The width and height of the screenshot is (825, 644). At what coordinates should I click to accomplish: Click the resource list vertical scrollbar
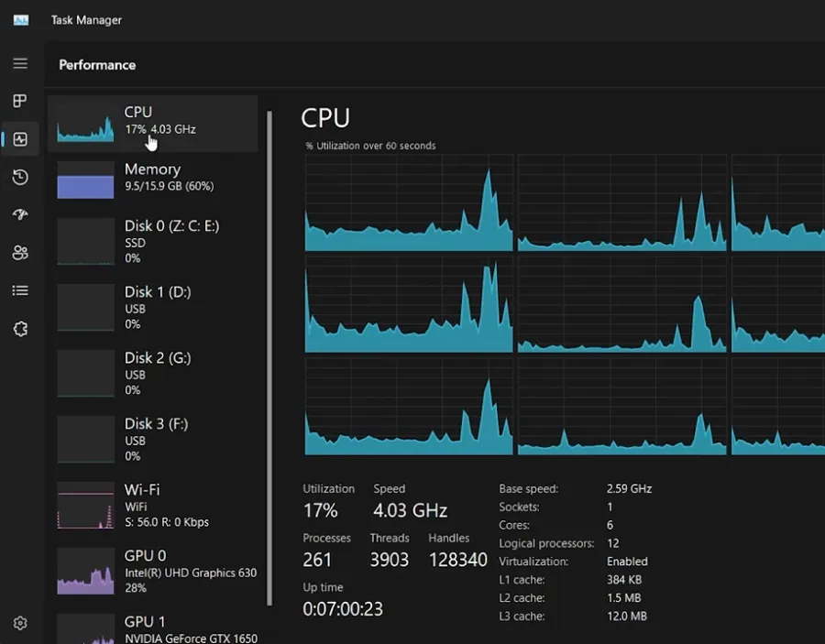pyautogui.click(x=269, y=357)
